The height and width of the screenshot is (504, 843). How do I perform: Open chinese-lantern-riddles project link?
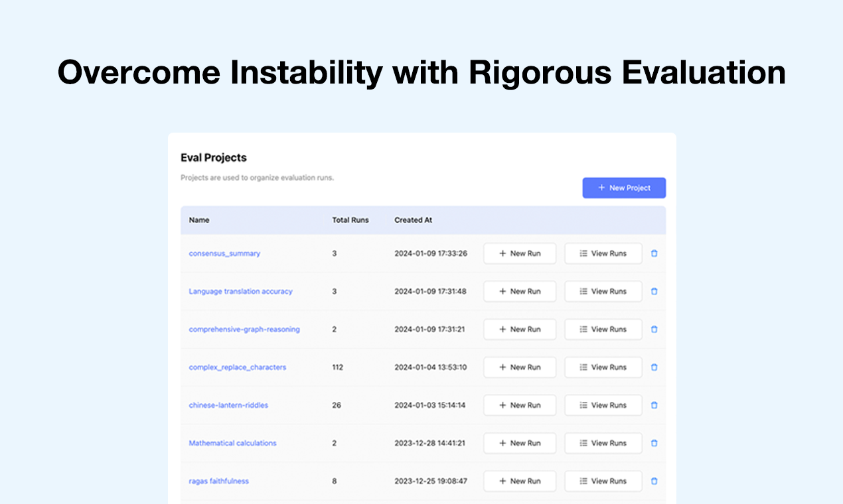coord(228,405)
